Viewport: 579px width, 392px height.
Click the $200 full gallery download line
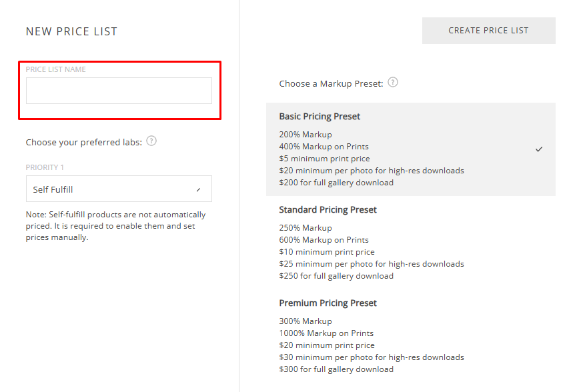[336, 183]
